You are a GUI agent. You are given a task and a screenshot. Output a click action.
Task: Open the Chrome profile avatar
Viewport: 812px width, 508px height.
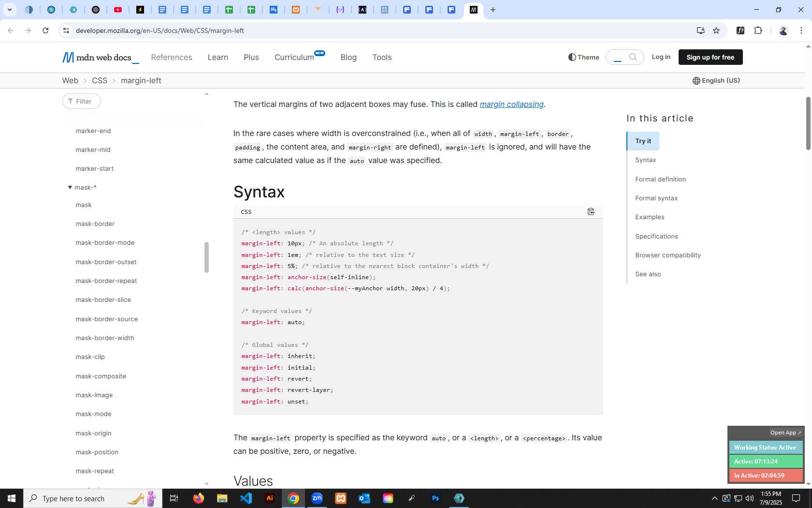point(783,30)
